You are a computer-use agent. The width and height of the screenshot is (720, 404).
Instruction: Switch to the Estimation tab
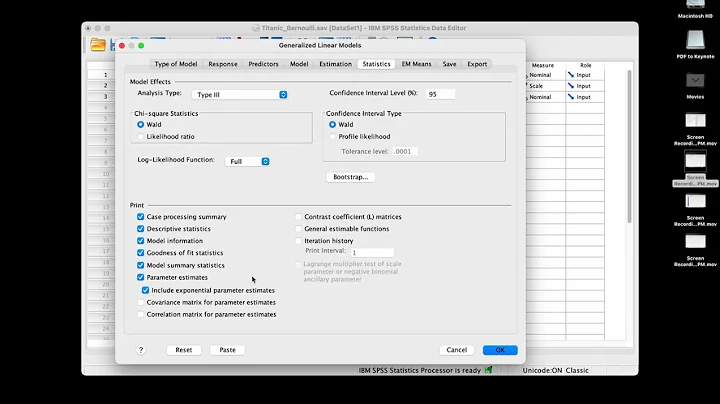click(x=335, y=64)
